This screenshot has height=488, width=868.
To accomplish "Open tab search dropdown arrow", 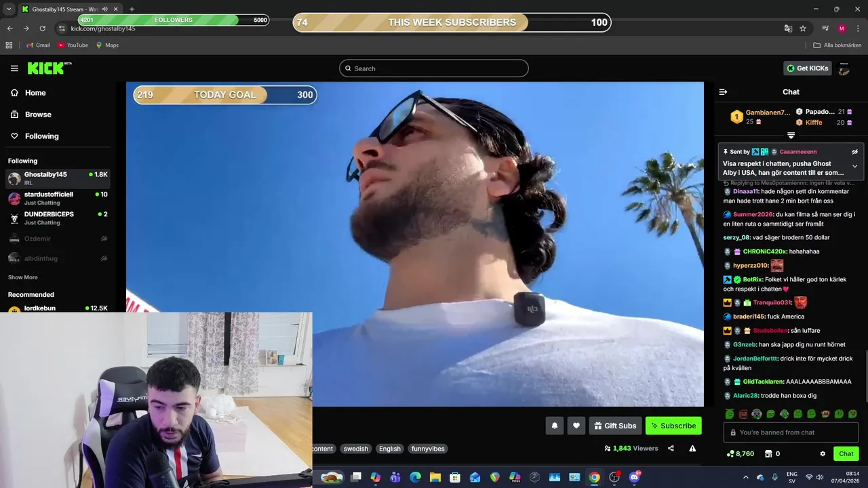I will point(8,9).
